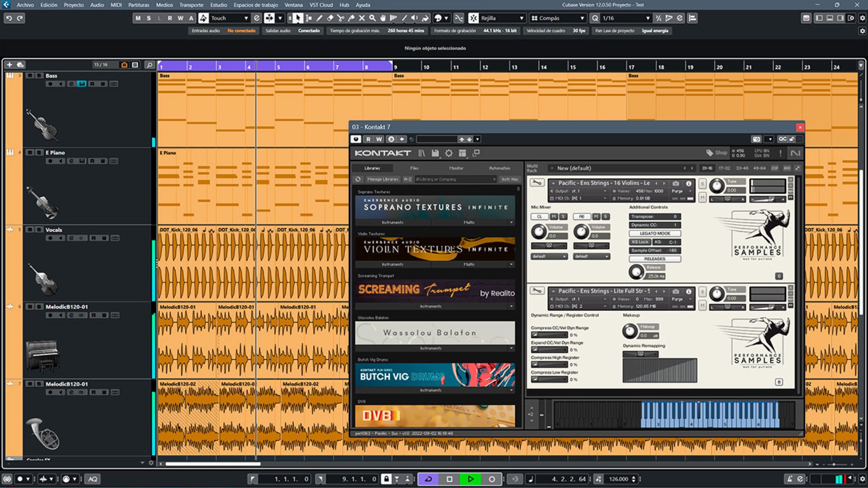Select the Scissors split tool
The image size is (868, 488).
point(340,18)
